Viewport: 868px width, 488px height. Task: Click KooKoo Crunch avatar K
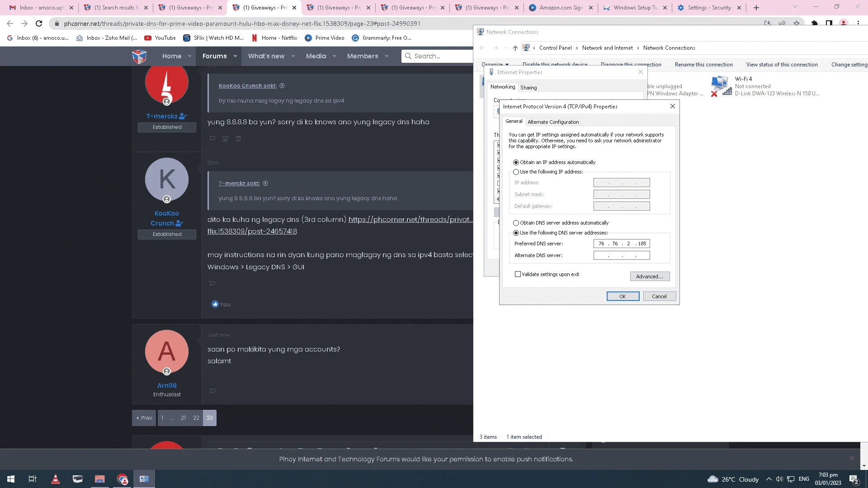(x=167, y=179)
